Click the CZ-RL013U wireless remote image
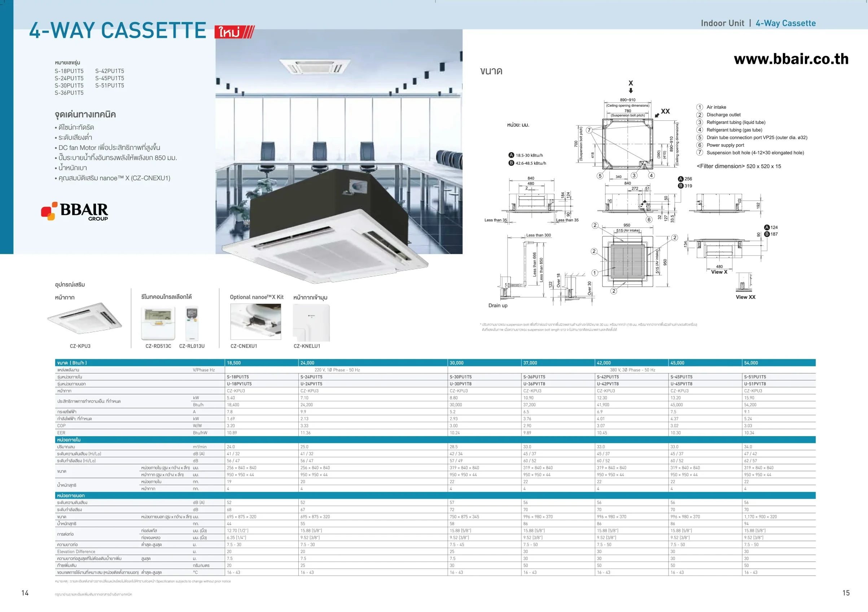The height and width of the screenshot is (612, 868). pyautogui.click(x=192, y=323)
